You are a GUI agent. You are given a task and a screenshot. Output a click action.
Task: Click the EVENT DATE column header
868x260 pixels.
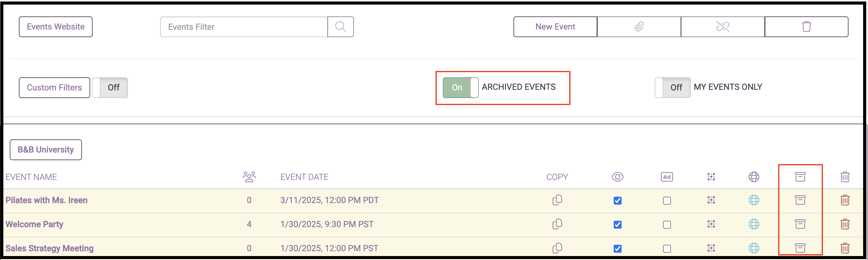click(304, 177)
